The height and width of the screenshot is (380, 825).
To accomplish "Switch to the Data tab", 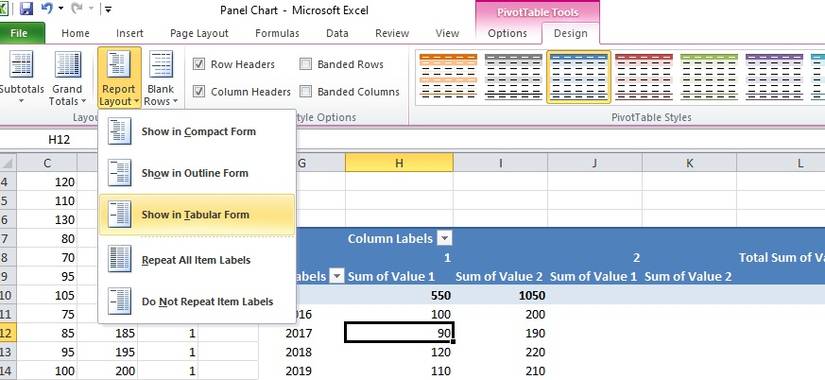I will [x=337, y=33].
